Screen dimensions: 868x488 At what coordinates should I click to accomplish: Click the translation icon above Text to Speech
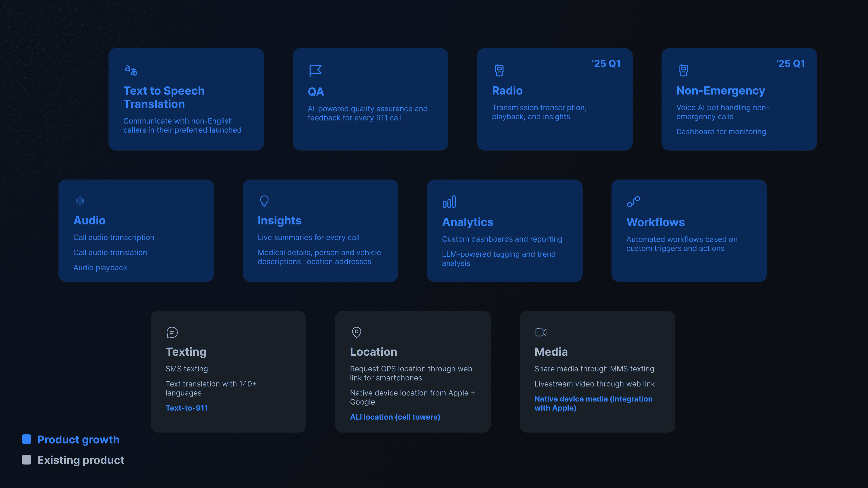pos(131,70)
